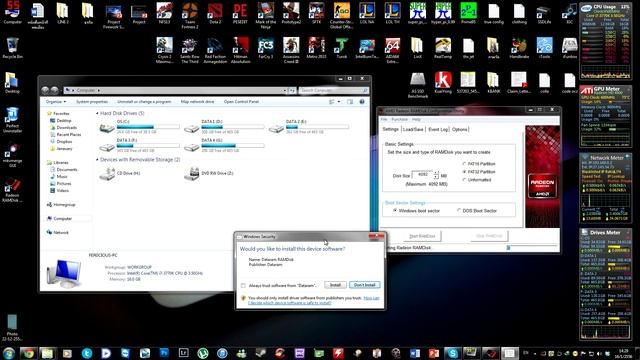Open the Team Fortress 2 desktop shortcut
The height and width of the screenshot is (360, 640).
[190, 16]
